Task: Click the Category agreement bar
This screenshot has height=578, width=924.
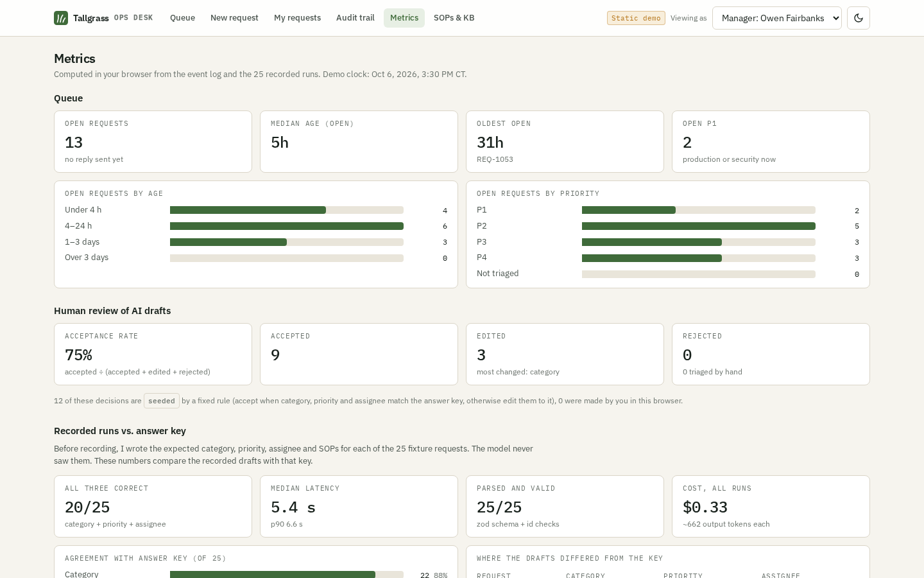Action: coord(287,574)
